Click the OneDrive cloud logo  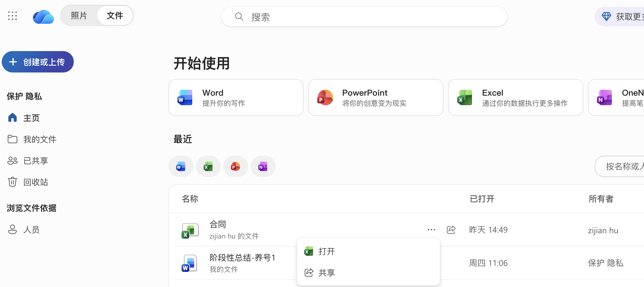pyautogui.click(x=43, y=16)
